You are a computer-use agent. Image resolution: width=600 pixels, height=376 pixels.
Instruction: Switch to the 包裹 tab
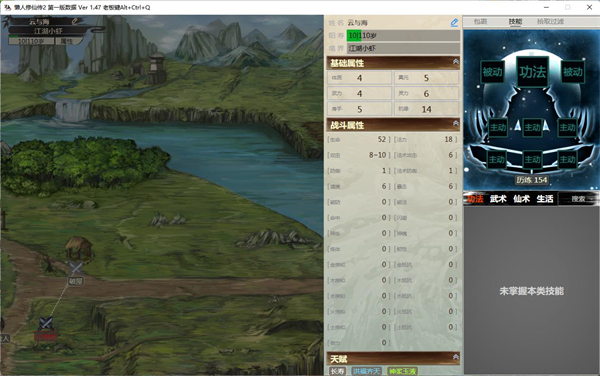pos(480,21)
